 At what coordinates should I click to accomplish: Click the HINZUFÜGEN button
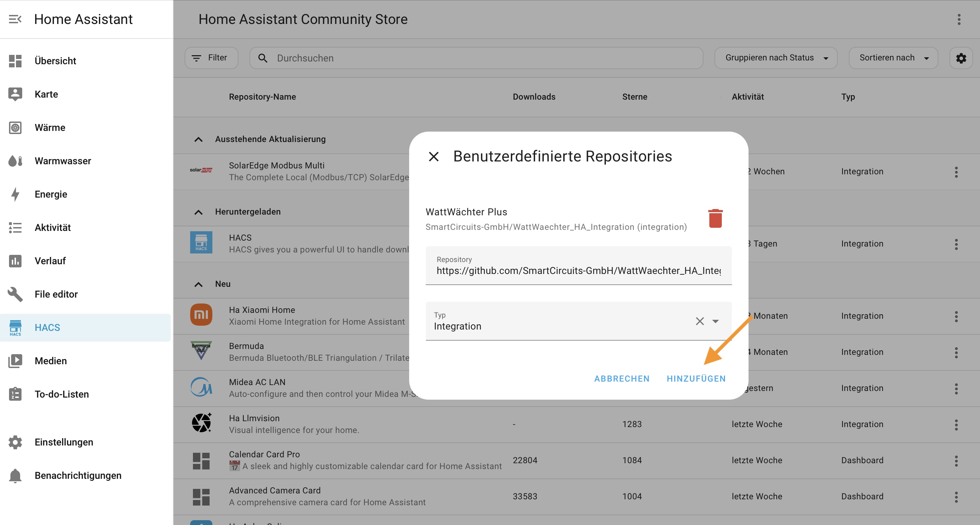click(x=696, y=378)
